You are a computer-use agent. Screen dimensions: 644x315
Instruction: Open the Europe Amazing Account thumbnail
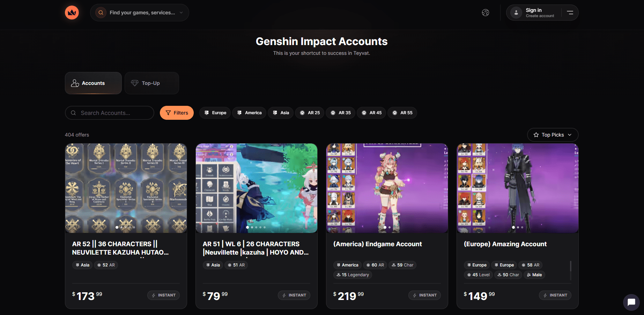517,188
